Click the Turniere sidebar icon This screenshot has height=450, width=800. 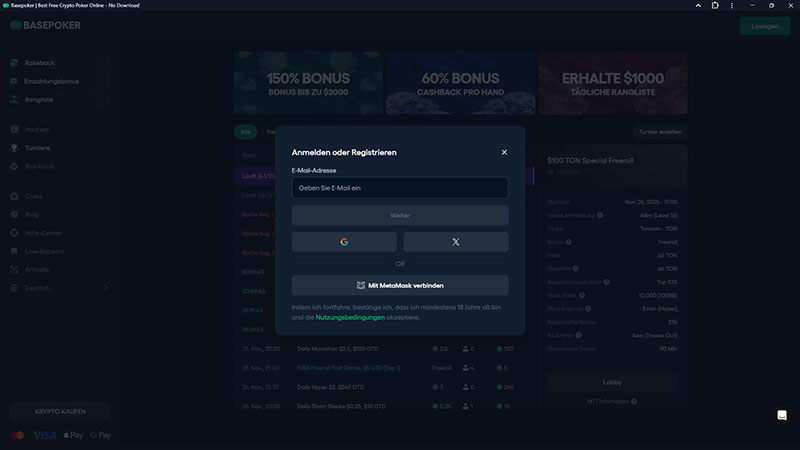[14, 147]
